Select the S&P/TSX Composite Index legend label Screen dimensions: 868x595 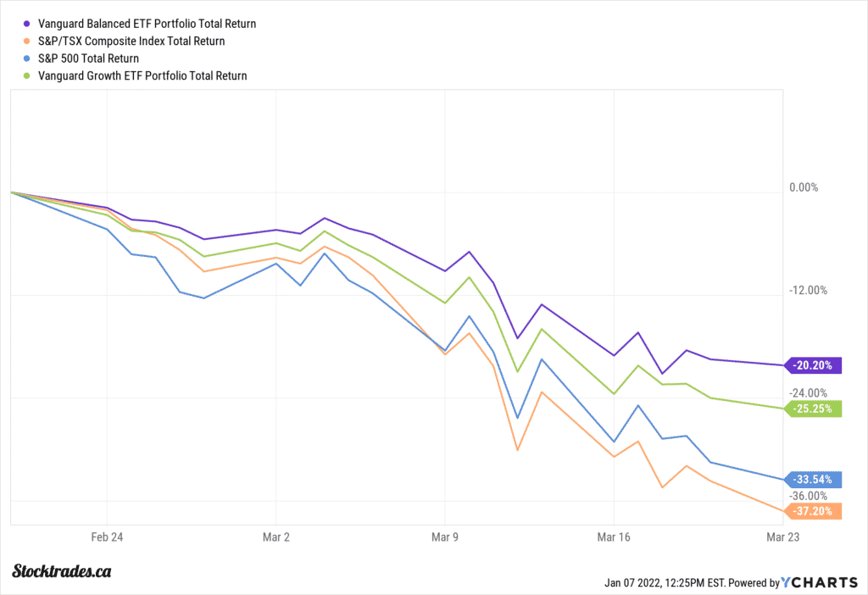131,42
